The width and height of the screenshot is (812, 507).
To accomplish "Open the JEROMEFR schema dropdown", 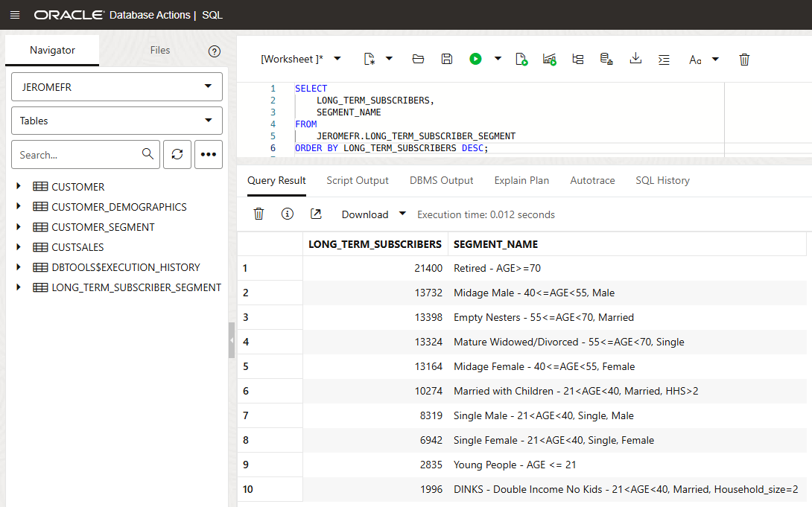I will (117, 86).
